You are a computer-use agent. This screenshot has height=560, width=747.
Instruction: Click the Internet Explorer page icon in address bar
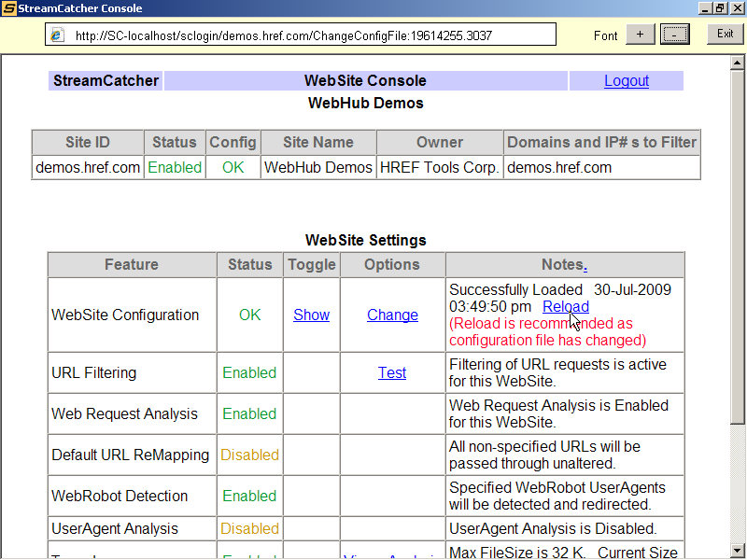[58, 35]
